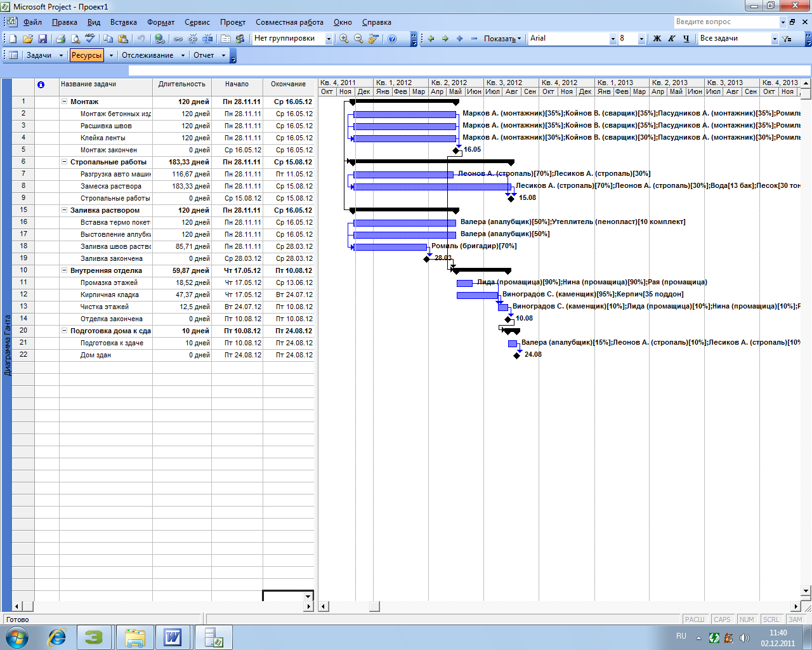Click the Gantt chart vertical scroll down arrow
Screen dimensions: 812x650
[x=806, y=590]
